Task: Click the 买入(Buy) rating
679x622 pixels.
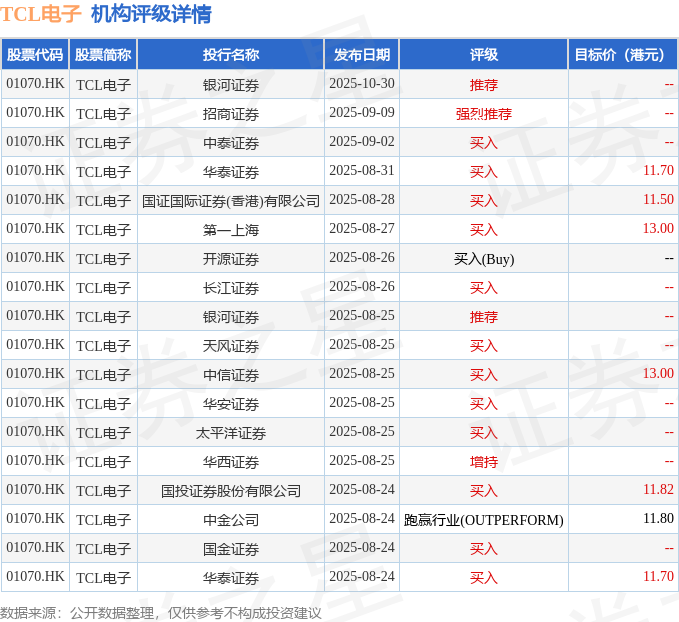Action: [x=484, y=259]
